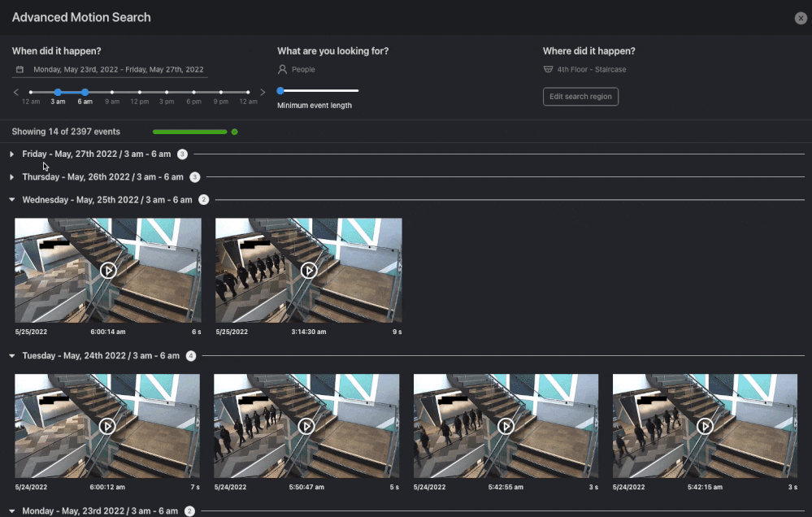Screen dimensions: 812x517
Task: Play the 5/24/2022 5:50:47 am clip
Action: tap(306, 426)
